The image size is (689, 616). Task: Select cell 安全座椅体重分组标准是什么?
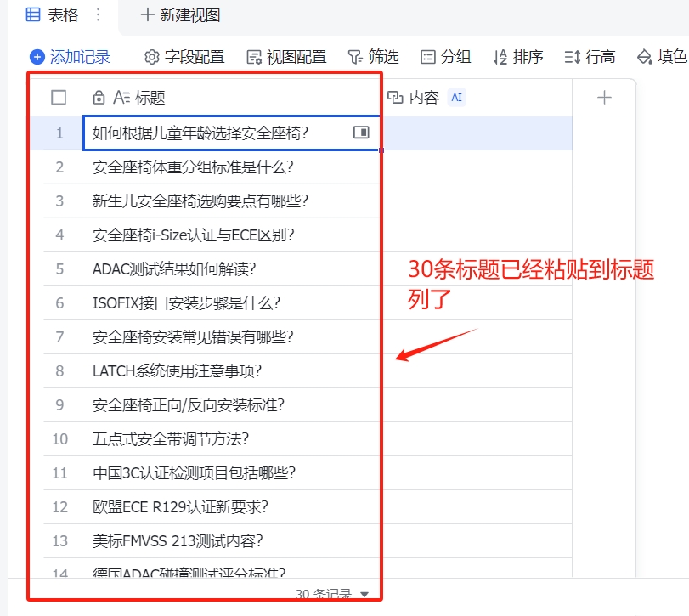(x=231, y=167)
